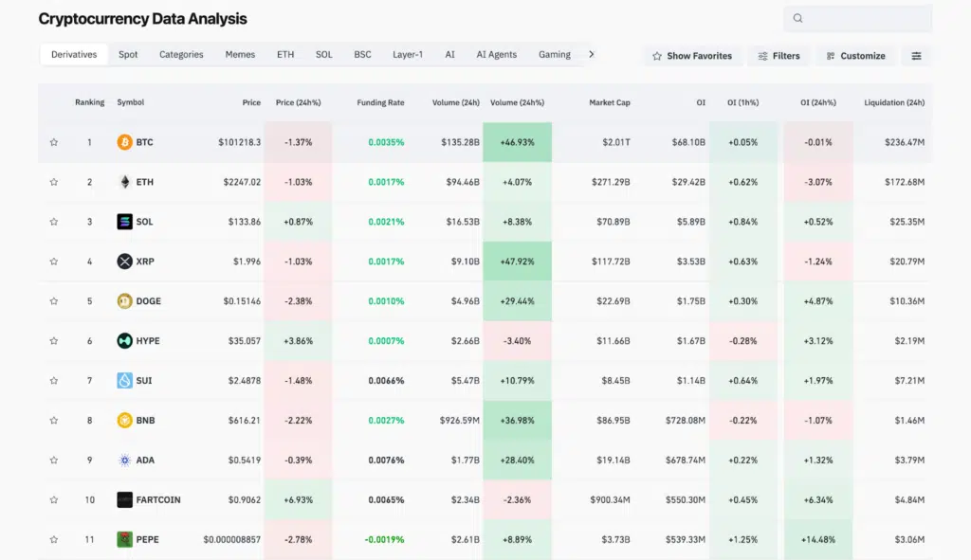Viewport: 971px width, 560px height.
Task: Toggle favorite star for SUI row
Action: pyautogui.click(x=54, y=381)
